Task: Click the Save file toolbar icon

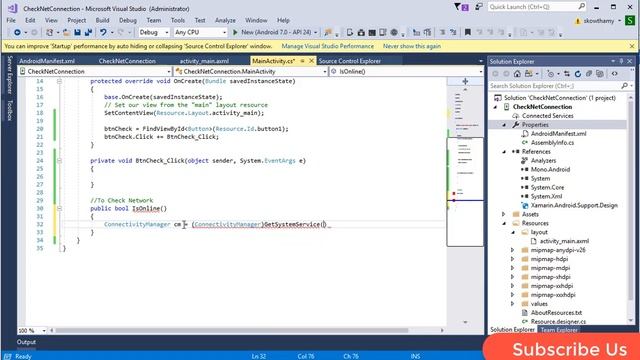Action: coord(77,32)
